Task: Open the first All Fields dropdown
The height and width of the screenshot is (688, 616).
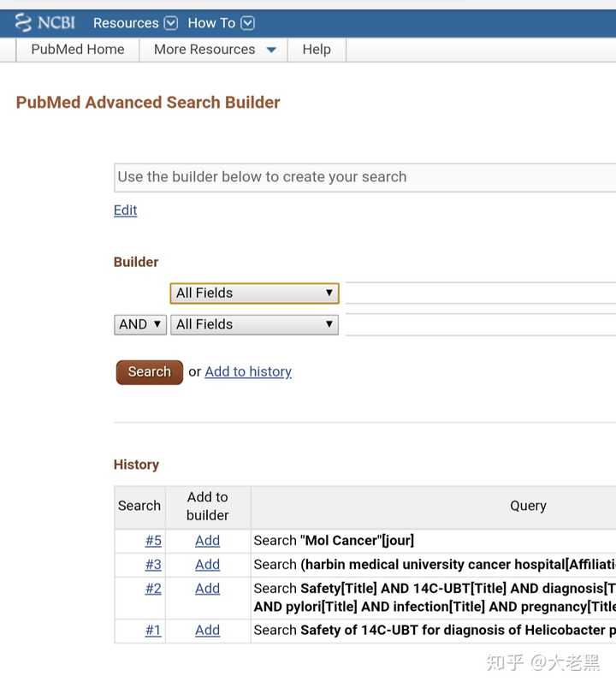Action: pos(254,294)
